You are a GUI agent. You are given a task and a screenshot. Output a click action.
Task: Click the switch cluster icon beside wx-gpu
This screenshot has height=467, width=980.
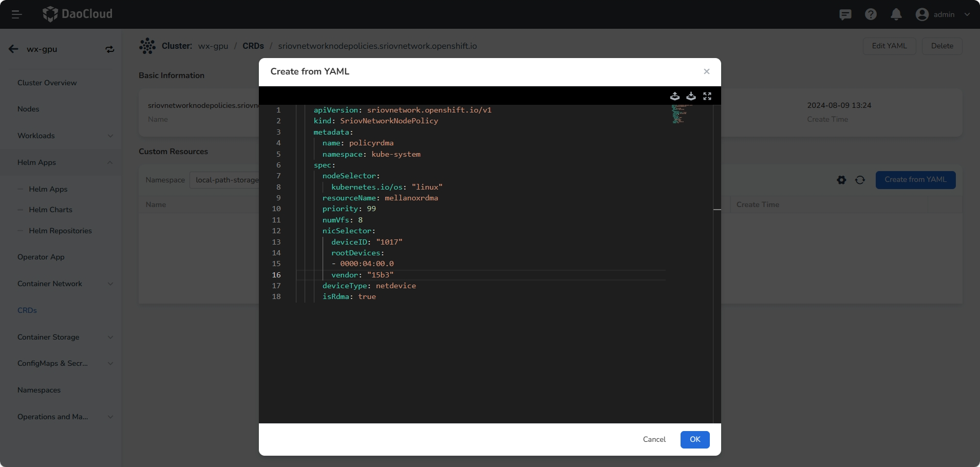click(x=110, y=49)
